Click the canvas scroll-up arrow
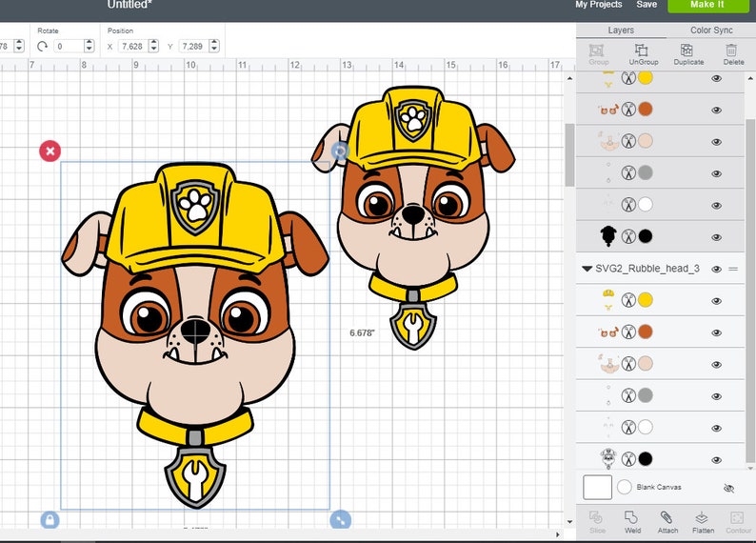Viewport: 756px width, 543px height. coord(570,78)
